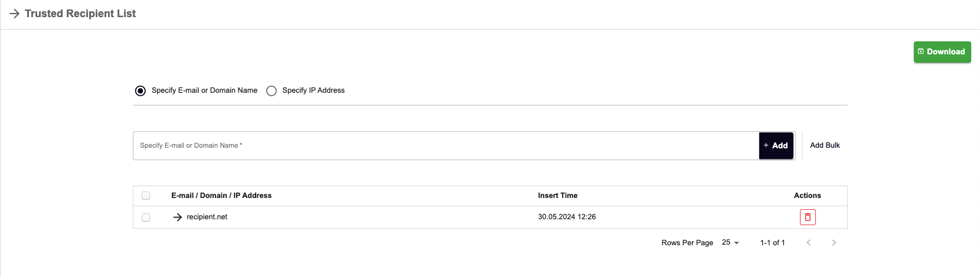Open the Rows Per Page dropdown showing 25

tap(730, 243)
